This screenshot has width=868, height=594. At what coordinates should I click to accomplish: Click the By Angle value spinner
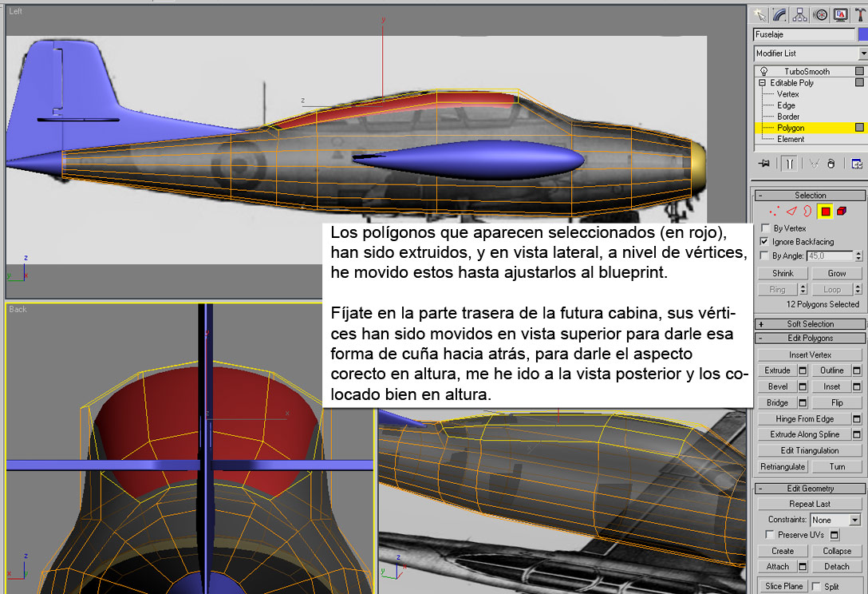[858, 255]
